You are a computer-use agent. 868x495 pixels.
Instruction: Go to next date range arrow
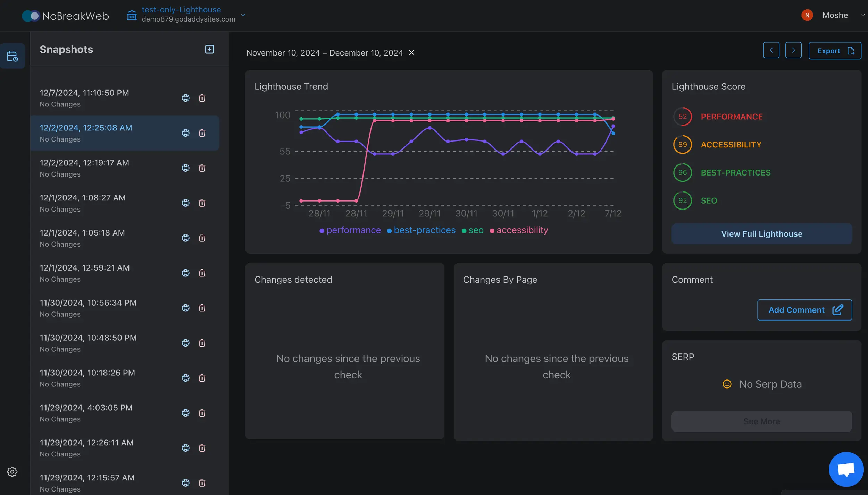tap(793, 51)
